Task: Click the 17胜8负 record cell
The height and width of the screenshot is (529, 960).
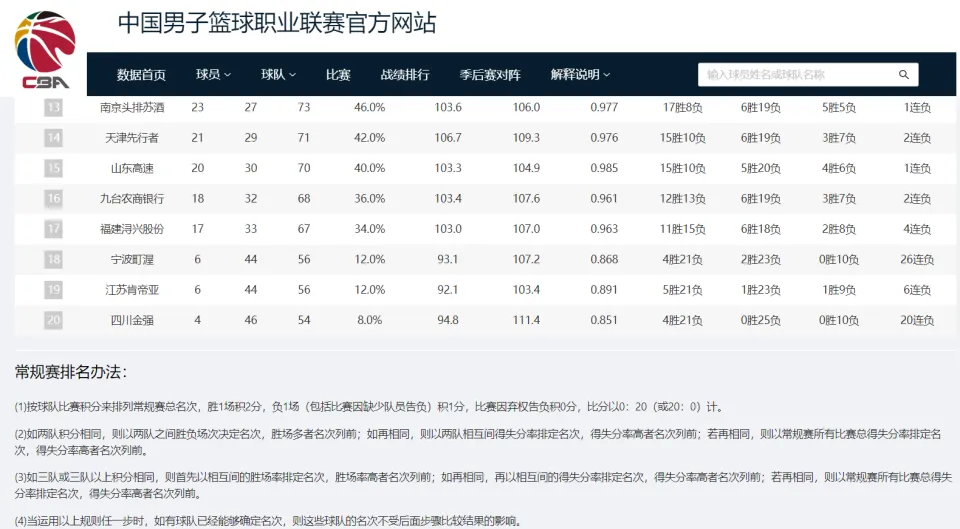Action: [x=683, y=107]
